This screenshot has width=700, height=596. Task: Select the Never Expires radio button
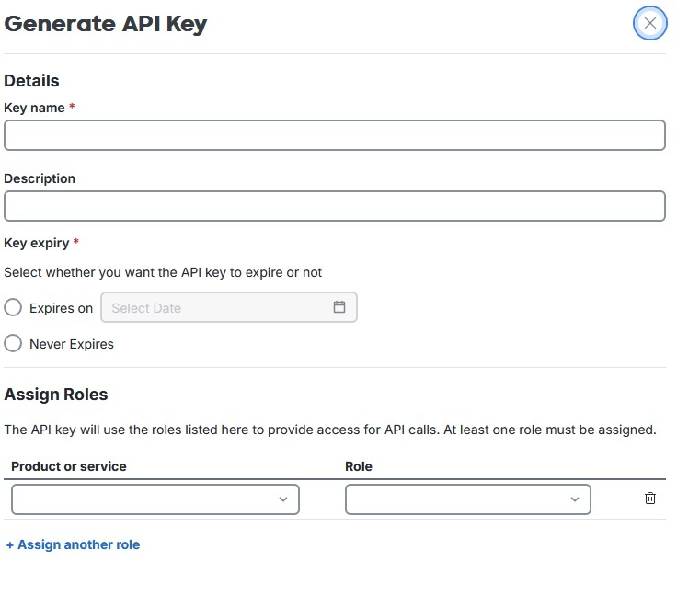(13, 343)
